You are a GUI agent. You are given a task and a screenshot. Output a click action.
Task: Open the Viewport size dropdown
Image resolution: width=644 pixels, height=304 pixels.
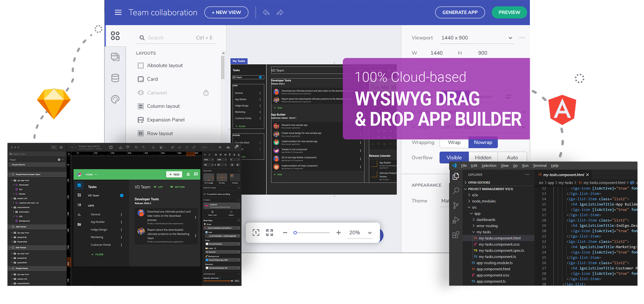click(x=477, y=38)
